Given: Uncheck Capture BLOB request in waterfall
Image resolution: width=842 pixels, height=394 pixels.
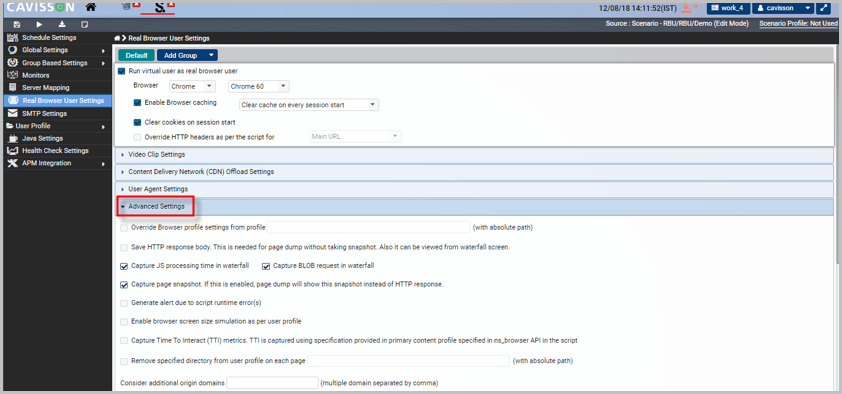Looking at the screenshot, I should coord(266,266).
